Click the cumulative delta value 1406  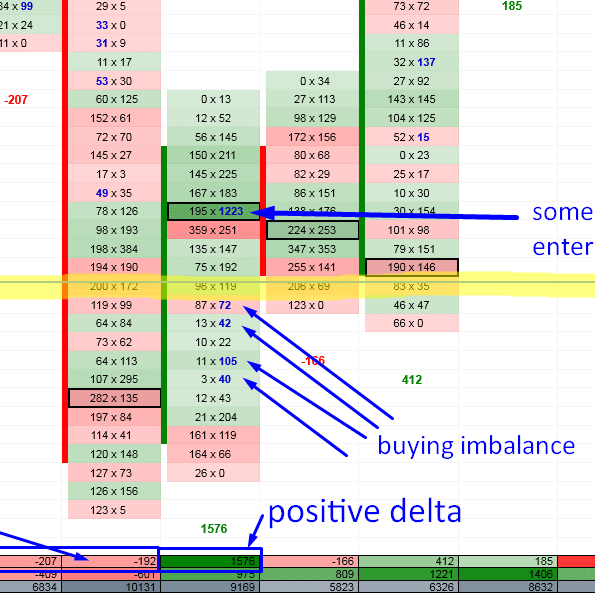(508, 573)
